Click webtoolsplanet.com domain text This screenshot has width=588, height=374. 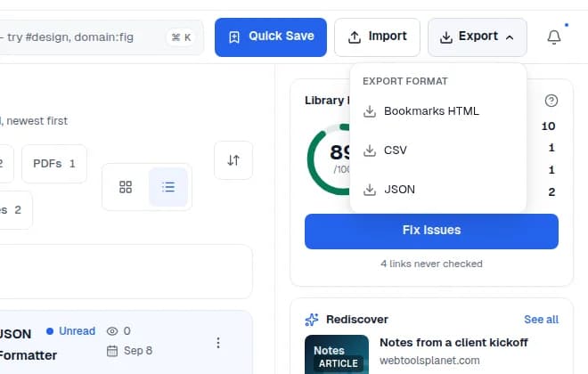coord(429,361)
